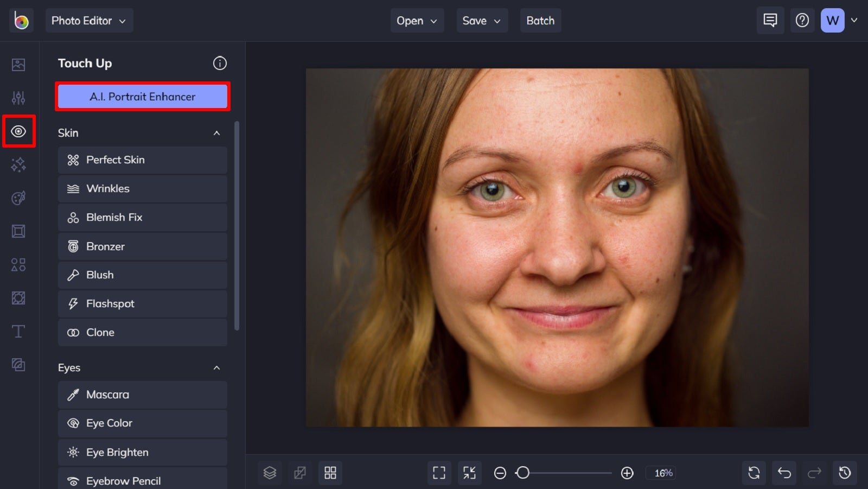Click the zoom slider handle

point(523,473)
